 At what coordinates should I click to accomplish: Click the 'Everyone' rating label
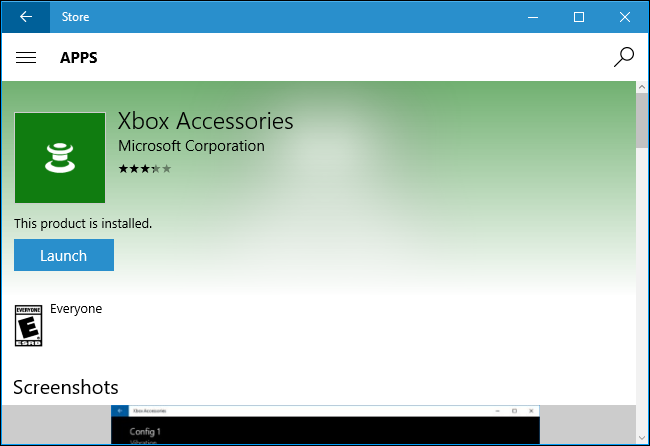point(76,309)
